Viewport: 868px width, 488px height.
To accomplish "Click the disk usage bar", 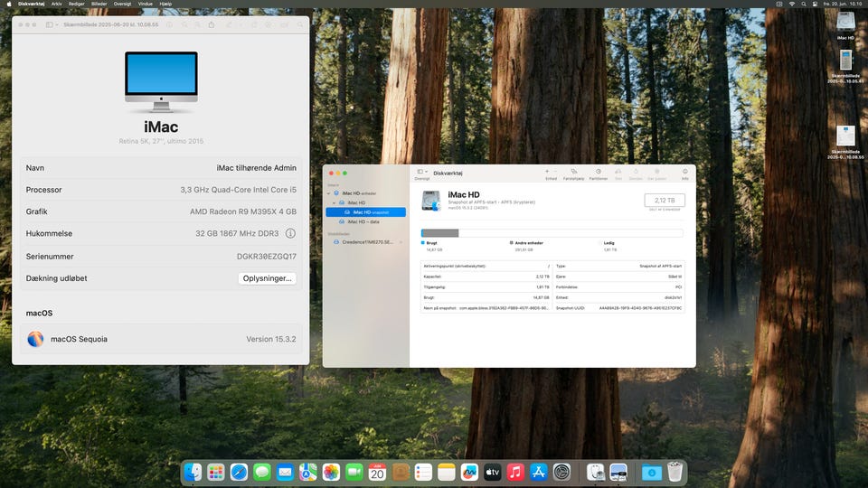I will [x=552, y=233].
